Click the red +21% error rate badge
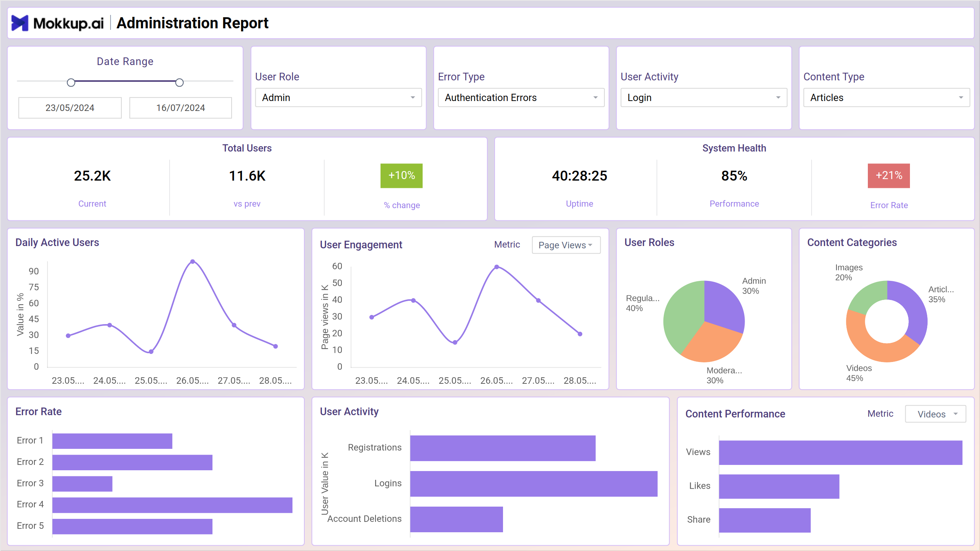980x551 pixels. (x=889, y=176)
